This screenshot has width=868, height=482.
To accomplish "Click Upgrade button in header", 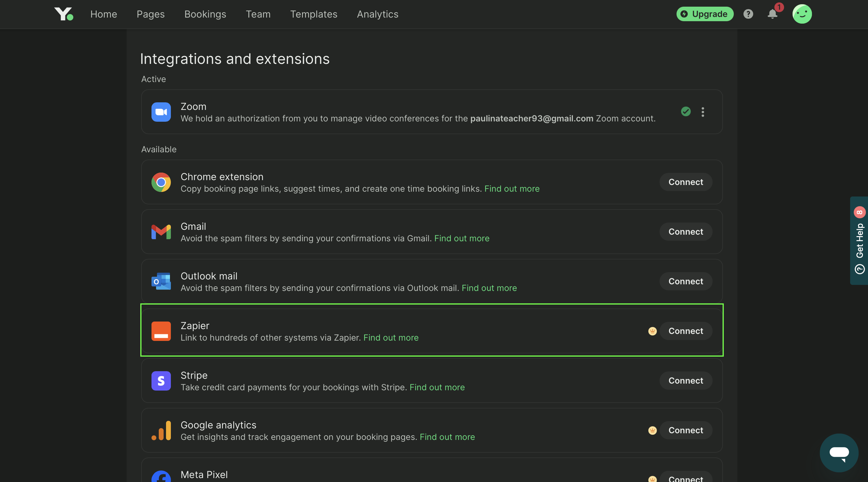I will (705, 14).
